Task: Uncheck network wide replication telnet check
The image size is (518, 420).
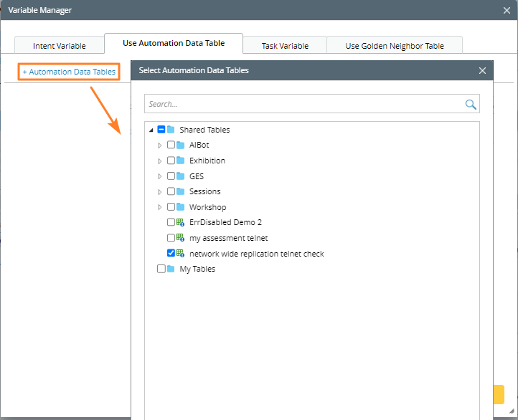Action: point(171,253)
